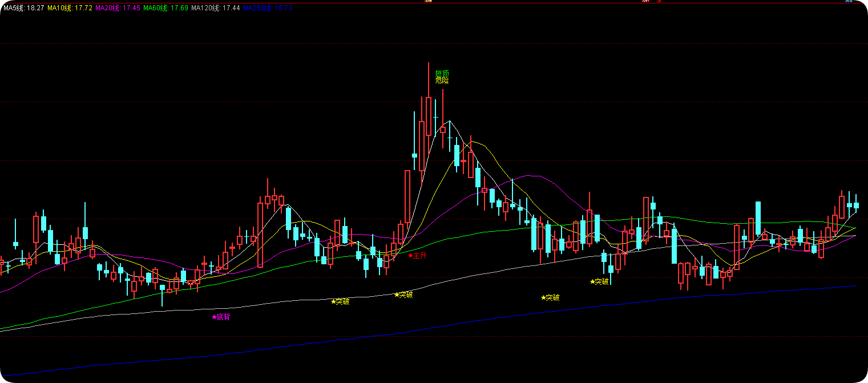Click the green 逃顶 warning label
868x383 pixels.
tap(442, 73)
